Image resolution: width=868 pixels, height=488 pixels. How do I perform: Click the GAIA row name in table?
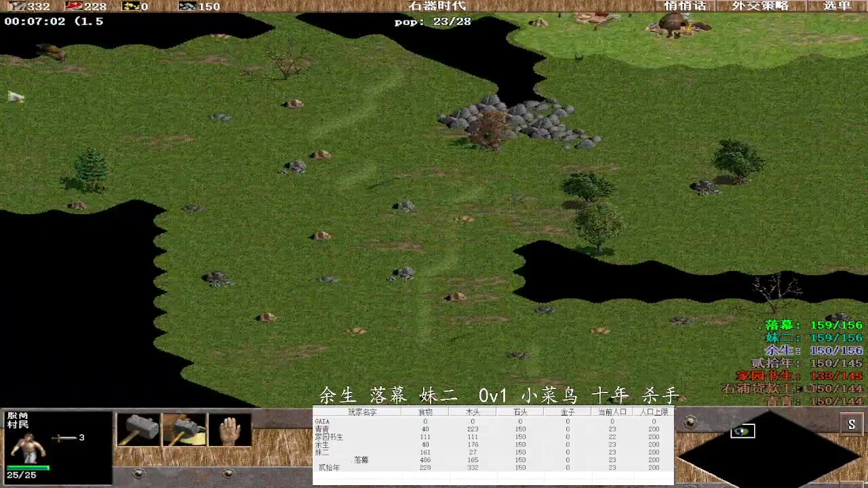click(x=322, y=422)
